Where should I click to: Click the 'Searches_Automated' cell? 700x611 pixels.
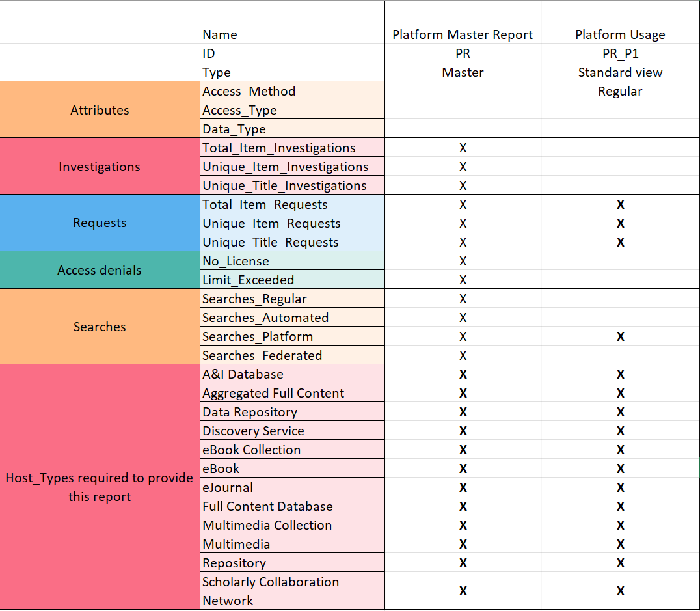tap(292, 317)
